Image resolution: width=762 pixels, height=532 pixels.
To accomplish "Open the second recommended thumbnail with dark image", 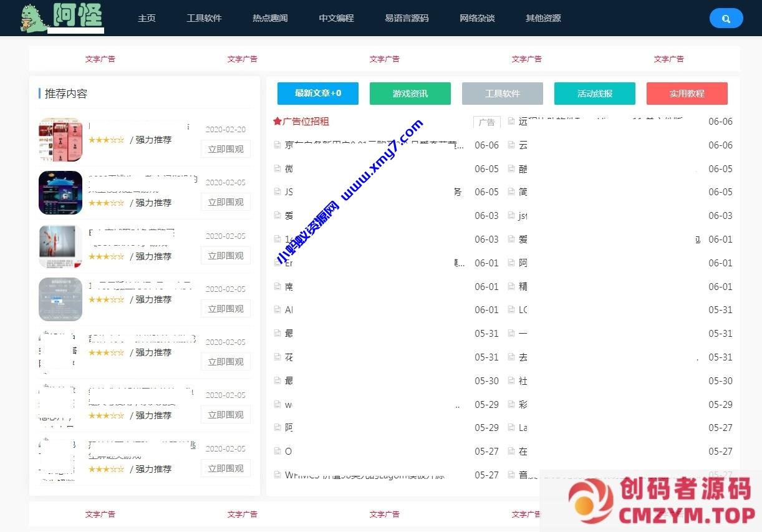I will 60,193.
